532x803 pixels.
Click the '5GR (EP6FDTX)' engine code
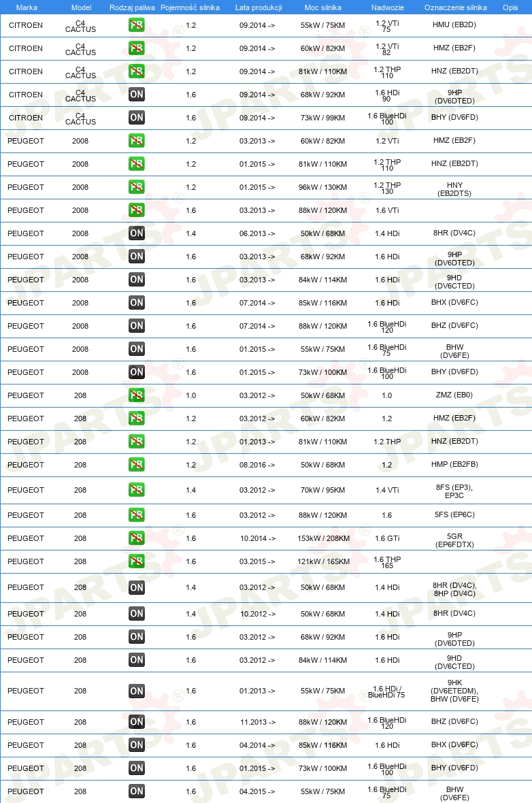pyautogui.click(x=454, y=540)
